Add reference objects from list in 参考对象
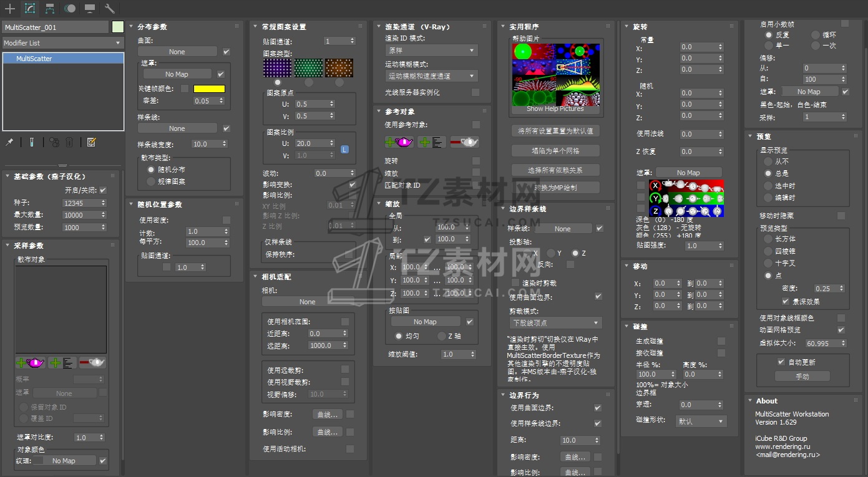 tap(432, 142)
